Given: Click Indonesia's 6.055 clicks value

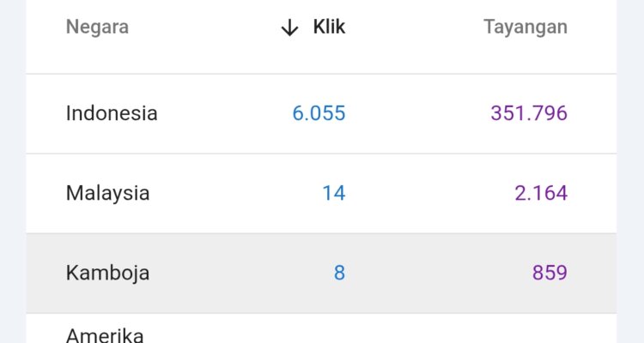Looking at the screenshot, I should pos(319,113).
